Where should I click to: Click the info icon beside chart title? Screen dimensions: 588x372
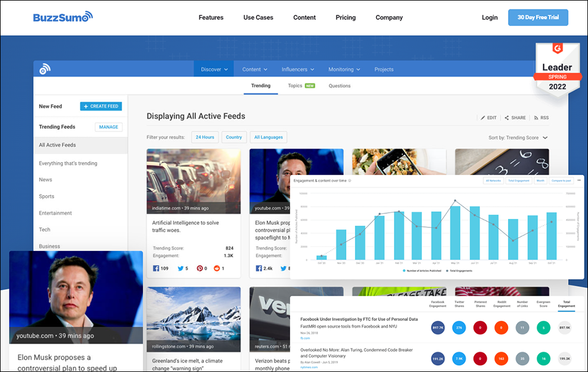(349, 180)
